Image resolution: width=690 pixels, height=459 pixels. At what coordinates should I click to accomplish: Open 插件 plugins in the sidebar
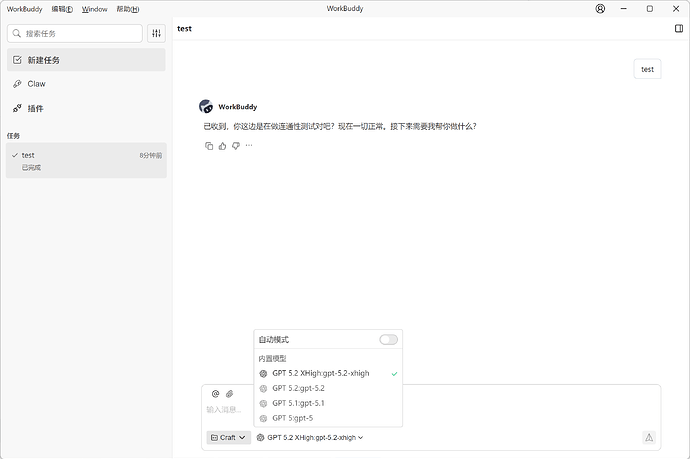coord(86,108)
